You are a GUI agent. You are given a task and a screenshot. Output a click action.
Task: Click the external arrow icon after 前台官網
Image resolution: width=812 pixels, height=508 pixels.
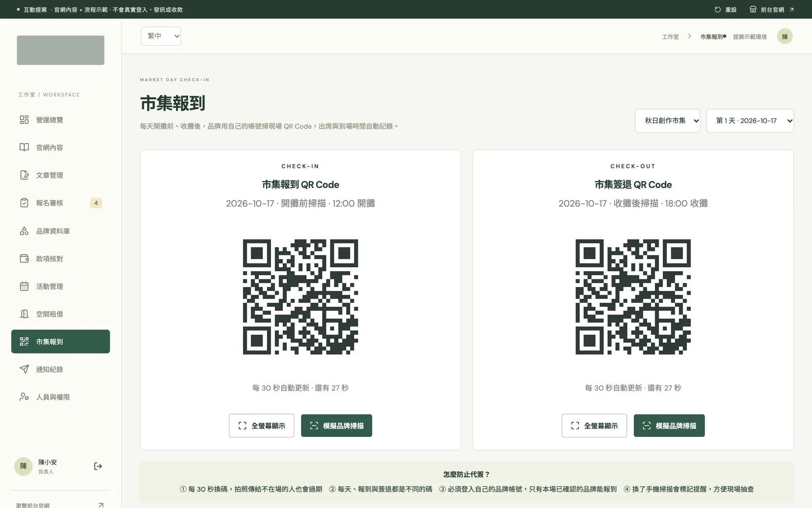click(791, 10)
